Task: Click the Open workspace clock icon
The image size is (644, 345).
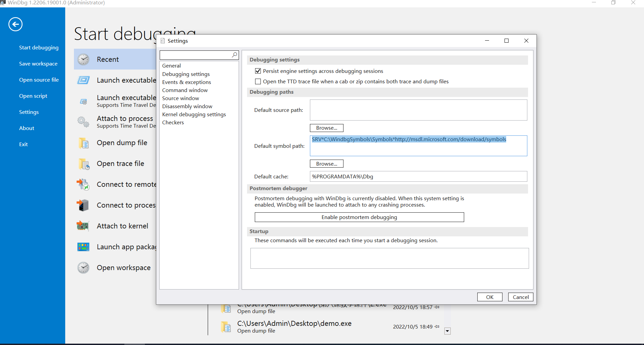Action: [x=83, y=268]
